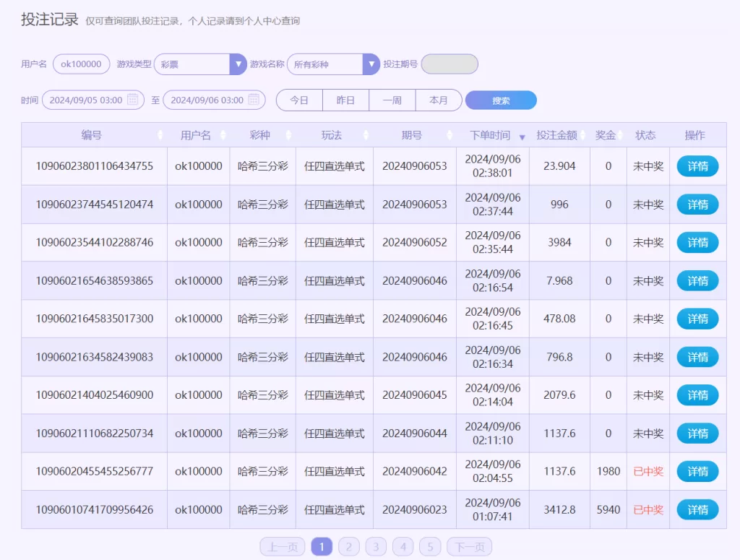The width and height of the screenshot is (740, 560).
Task: Select bet amount cell 3984
Action: 559,243
